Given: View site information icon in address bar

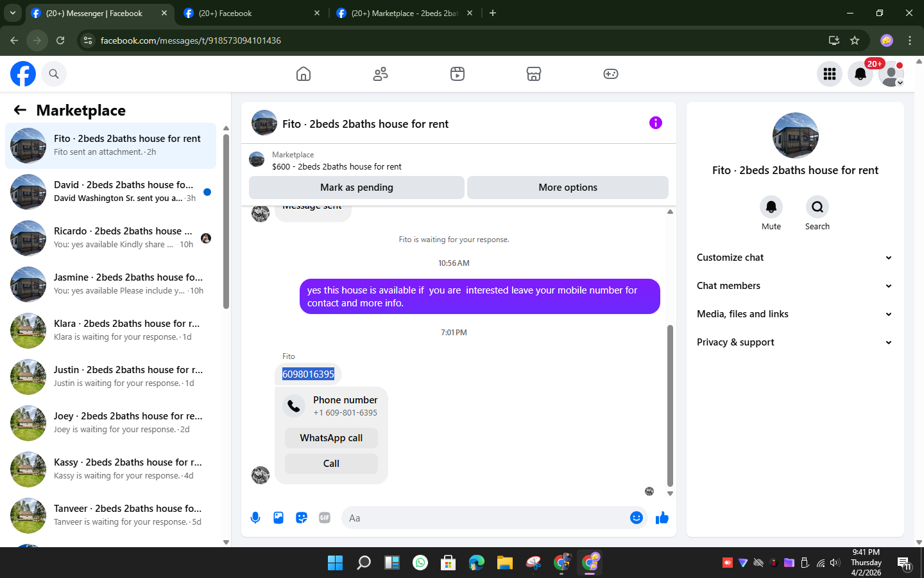Looking at the screenshot, I should [x=88, y=40].
